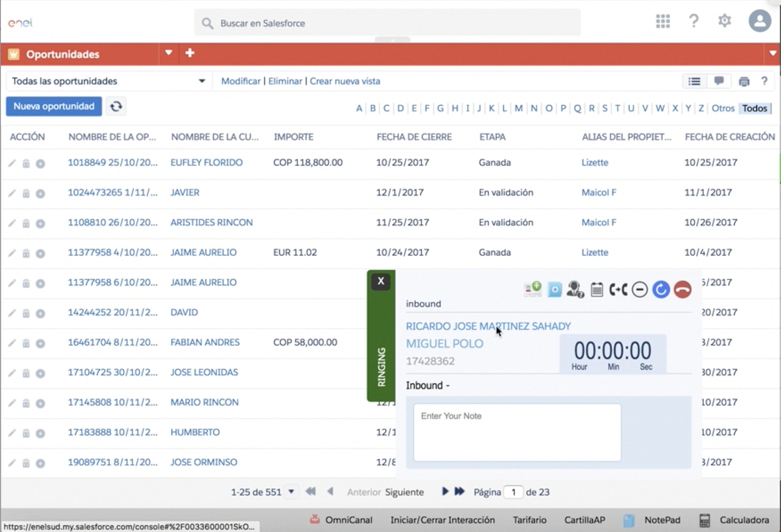Delete the FABIAN ANDRES row trash icon
The height and width of the screenshot is (532, 781).
click(x=26, y=343)
